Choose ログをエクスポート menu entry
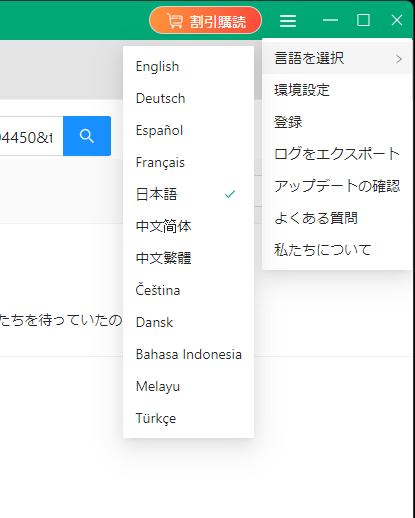Screen dimensions: 415x518 [x=337, y=154]
